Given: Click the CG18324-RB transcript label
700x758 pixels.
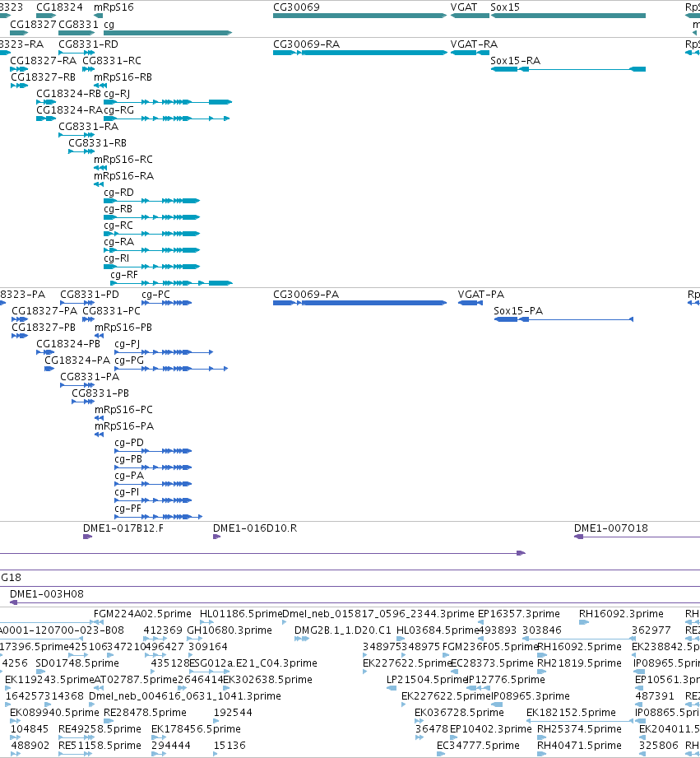Looking at the screenshot, I should pos(68,93).
